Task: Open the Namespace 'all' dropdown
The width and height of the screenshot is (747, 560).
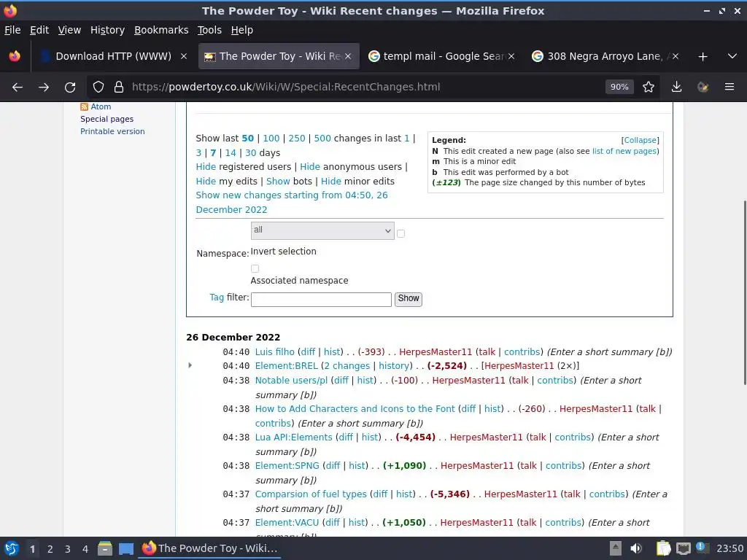Action: [x=322, y=230]
